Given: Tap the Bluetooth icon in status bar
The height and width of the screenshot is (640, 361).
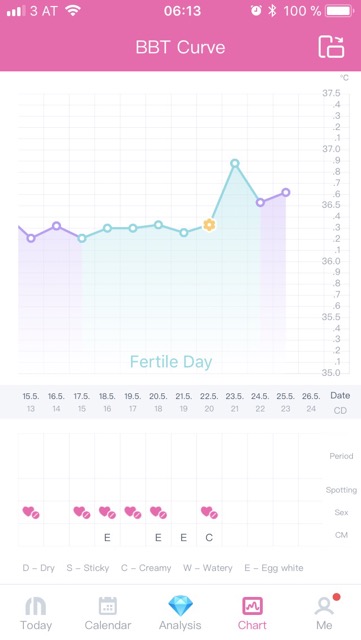Looking at the screenshot, I should tap(272, 11).
